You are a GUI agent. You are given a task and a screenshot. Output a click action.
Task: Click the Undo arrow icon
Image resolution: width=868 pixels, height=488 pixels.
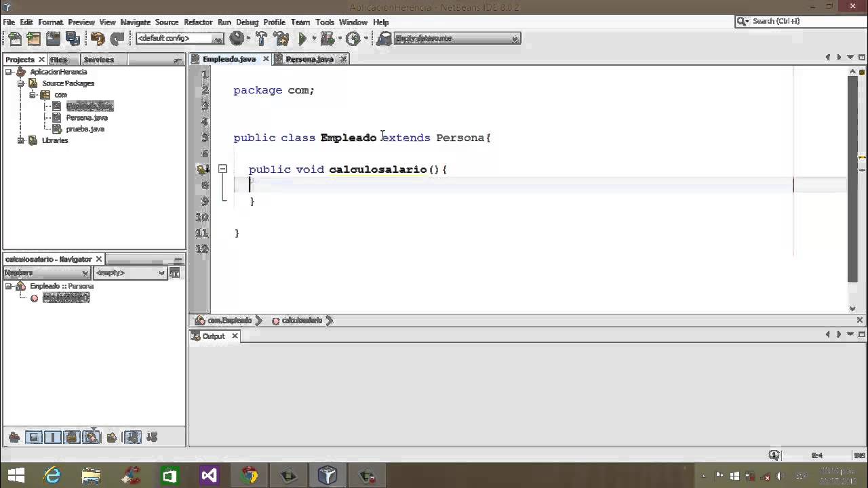[x=98, y=39]
